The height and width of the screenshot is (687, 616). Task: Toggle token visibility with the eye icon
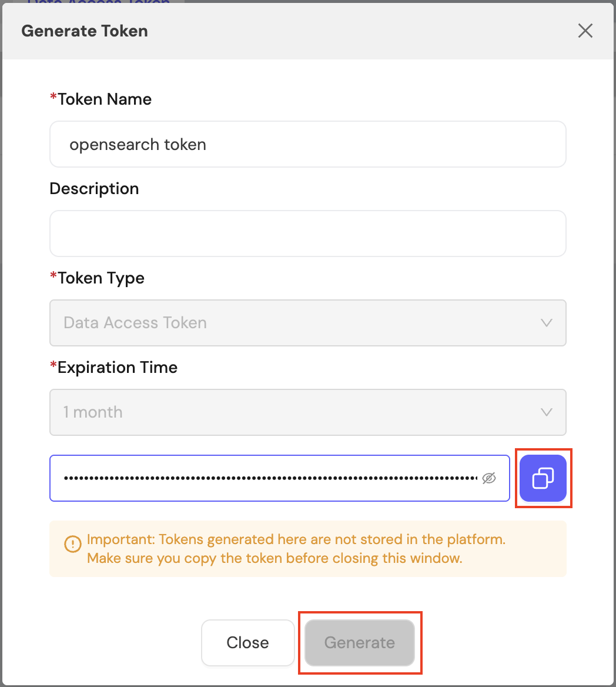489,478
